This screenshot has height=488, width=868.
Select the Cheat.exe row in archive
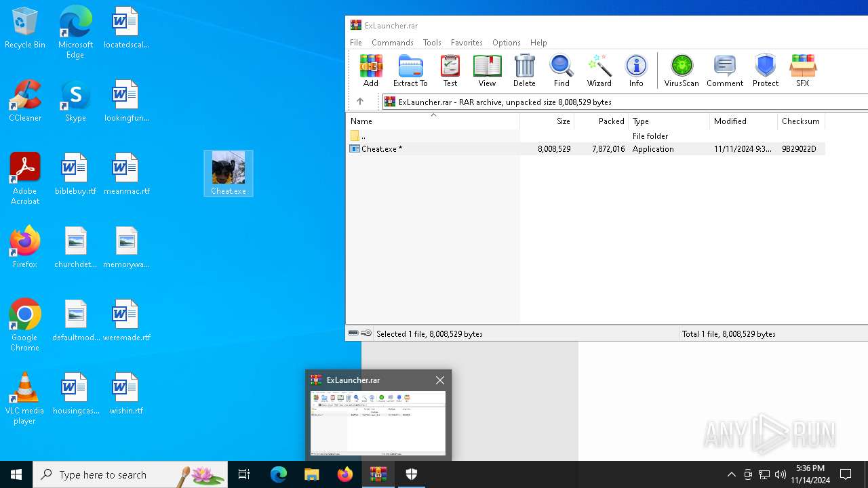pos(586,148)
